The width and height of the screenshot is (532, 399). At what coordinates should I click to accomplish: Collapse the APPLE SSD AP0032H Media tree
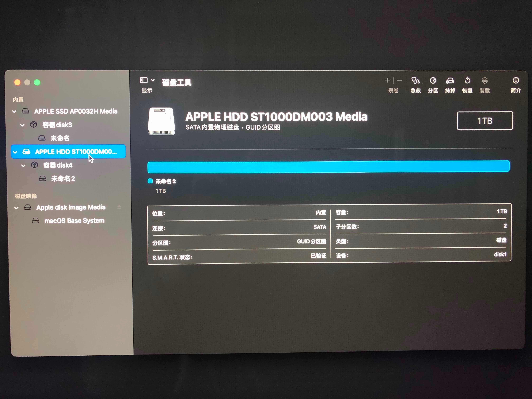coord(14,112)
